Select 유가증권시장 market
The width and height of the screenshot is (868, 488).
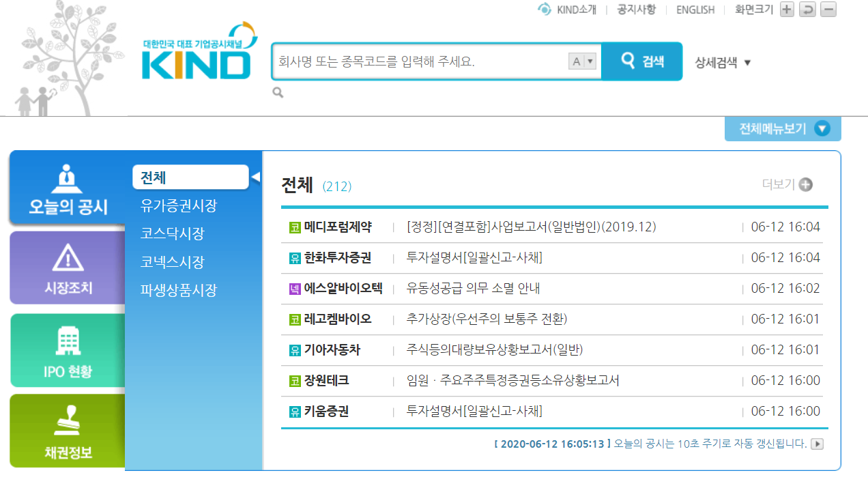(x=179, y=205)
